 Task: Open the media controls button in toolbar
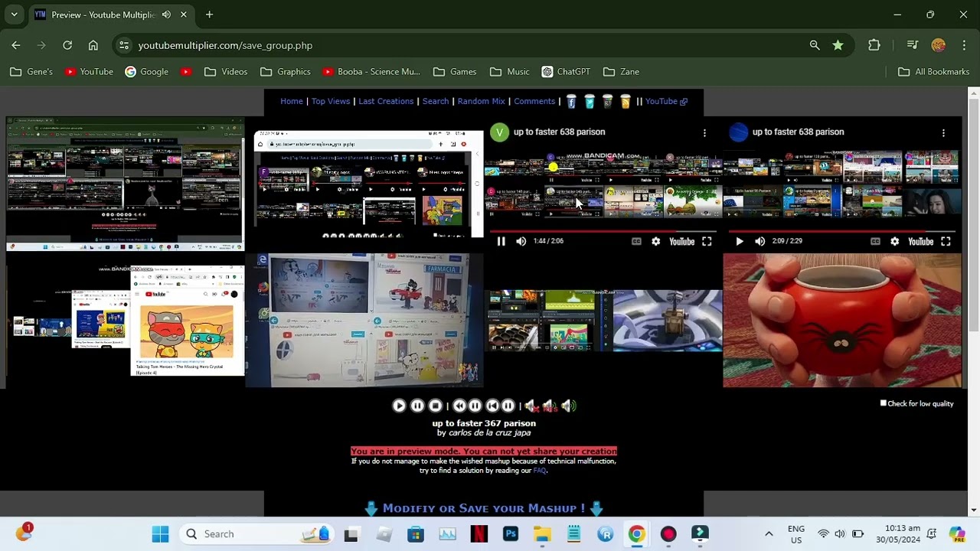coord(912,45)
